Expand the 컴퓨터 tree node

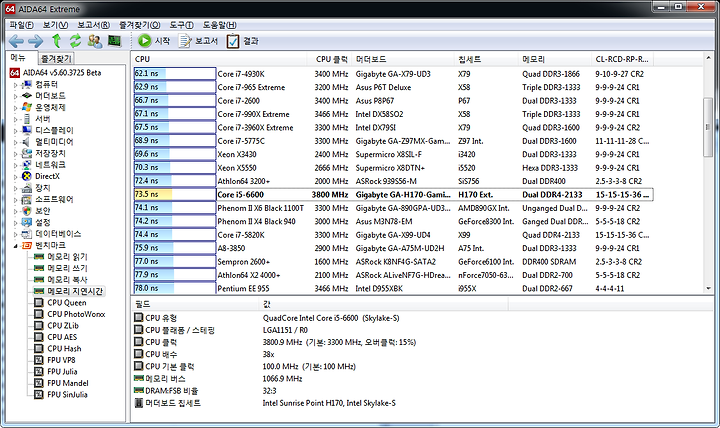tap(15, 85)
